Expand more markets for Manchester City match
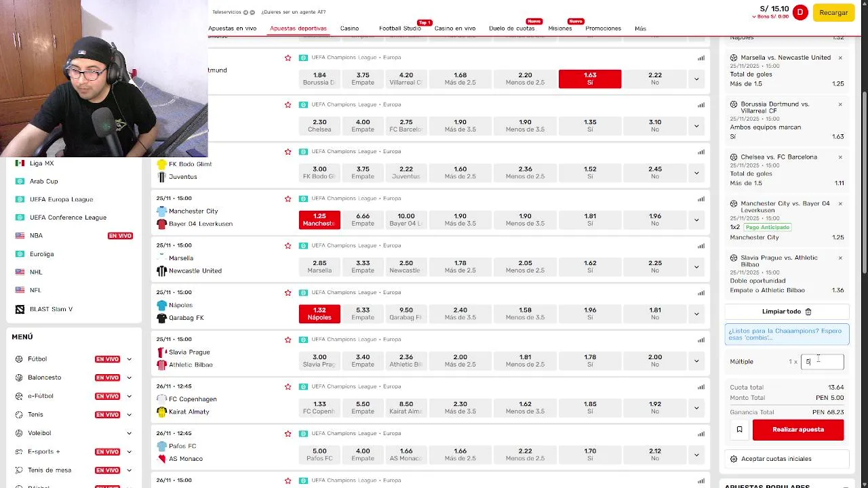Viewport: 868px width, 488px height. (696, 220)
